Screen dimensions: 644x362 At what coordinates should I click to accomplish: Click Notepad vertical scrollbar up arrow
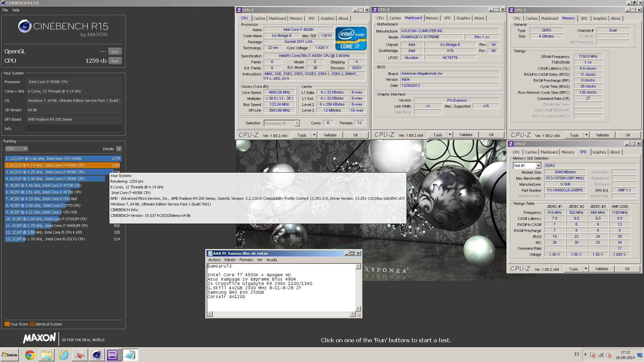[x=358, y=266]
